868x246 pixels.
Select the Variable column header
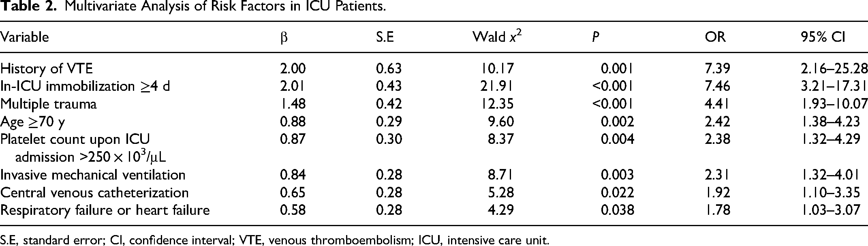click(24, 37)
